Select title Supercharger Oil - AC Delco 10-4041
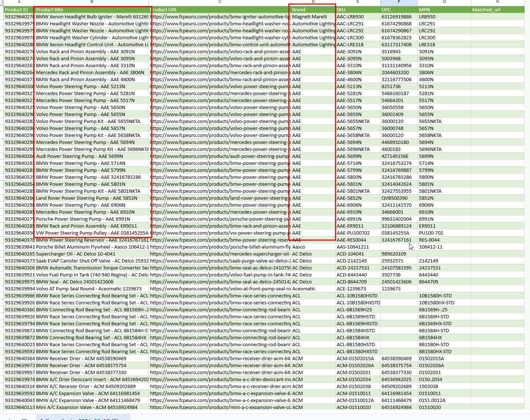Viewport: 530px width, 420px height. tap(92, 254)
